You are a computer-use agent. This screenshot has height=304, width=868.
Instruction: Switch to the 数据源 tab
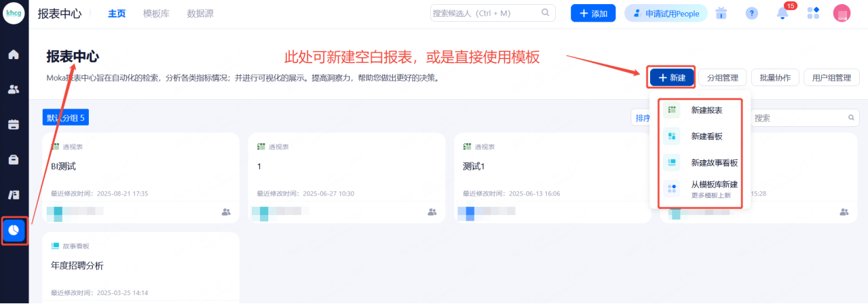pos(200,14)
